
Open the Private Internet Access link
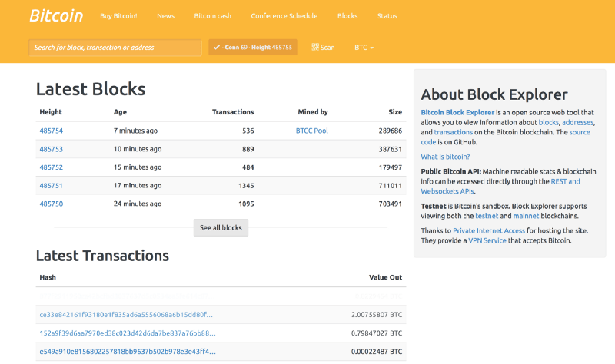(489, 231)
